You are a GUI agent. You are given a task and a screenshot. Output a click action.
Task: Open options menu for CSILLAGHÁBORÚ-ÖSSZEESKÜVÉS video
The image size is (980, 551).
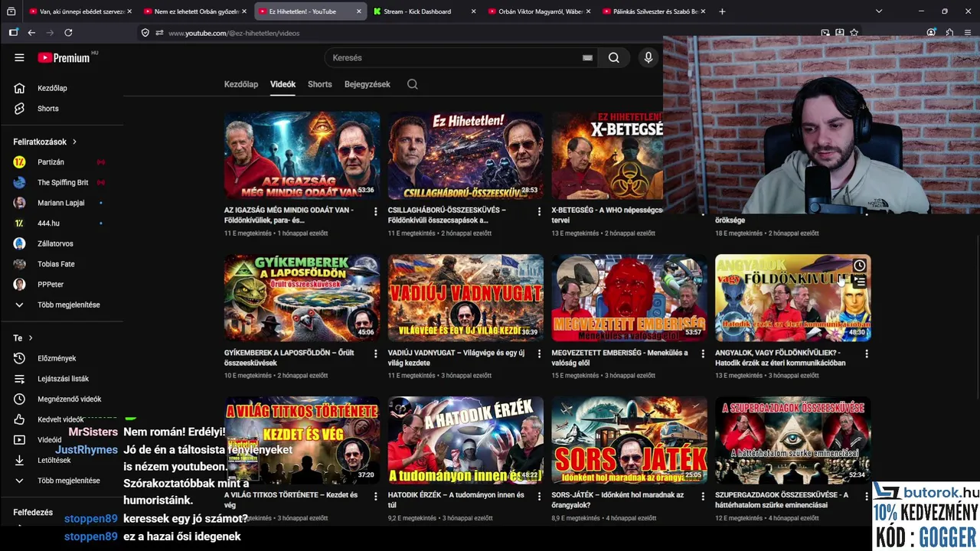(539, 211)
